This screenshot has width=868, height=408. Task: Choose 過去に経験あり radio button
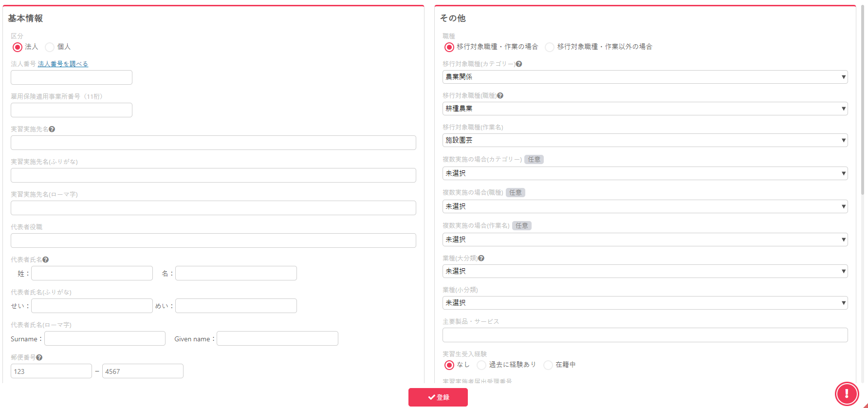tap(481, 365)
